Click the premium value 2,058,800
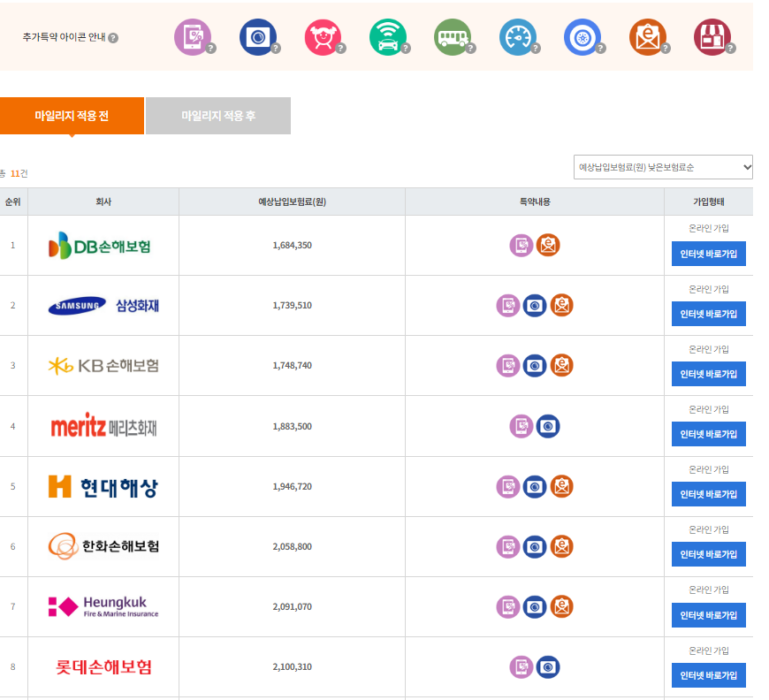769x700 pixels. pyautogui.click(x=293, y=546)
